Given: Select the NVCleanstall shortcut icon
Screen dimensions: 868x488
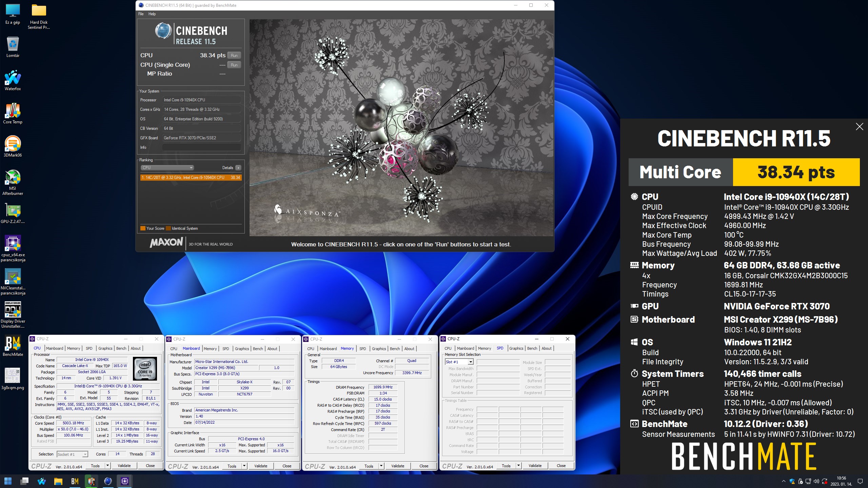Looking at the screenshot, I should [x=13, y=282].
